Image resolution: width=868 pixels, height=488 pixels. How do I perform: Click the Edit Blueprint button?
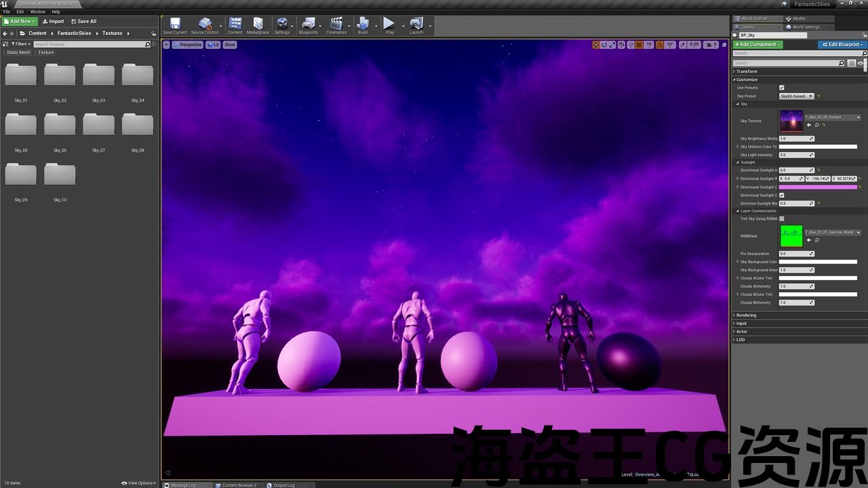842,45
